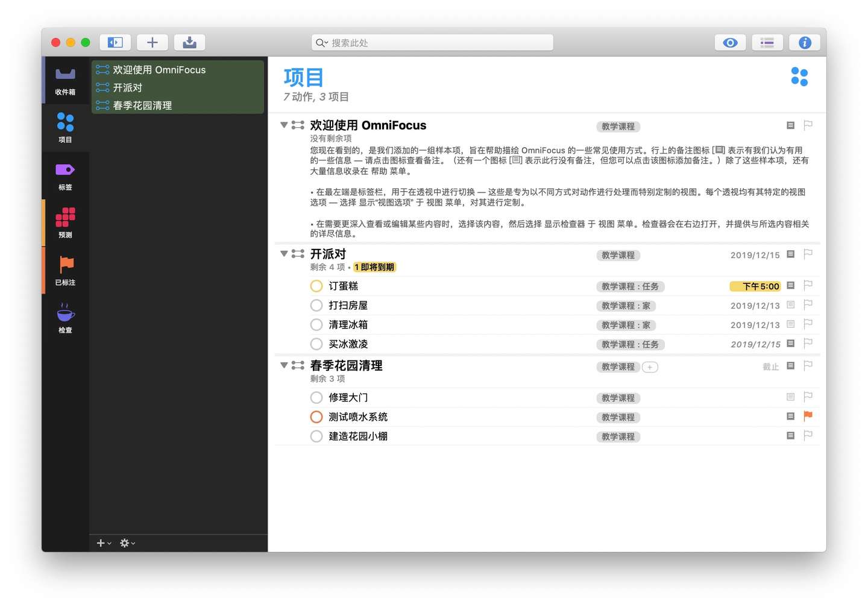Open the sidebar add plus dropdown
The width and height of the screenshot is (868, 607).
[104, 543]
